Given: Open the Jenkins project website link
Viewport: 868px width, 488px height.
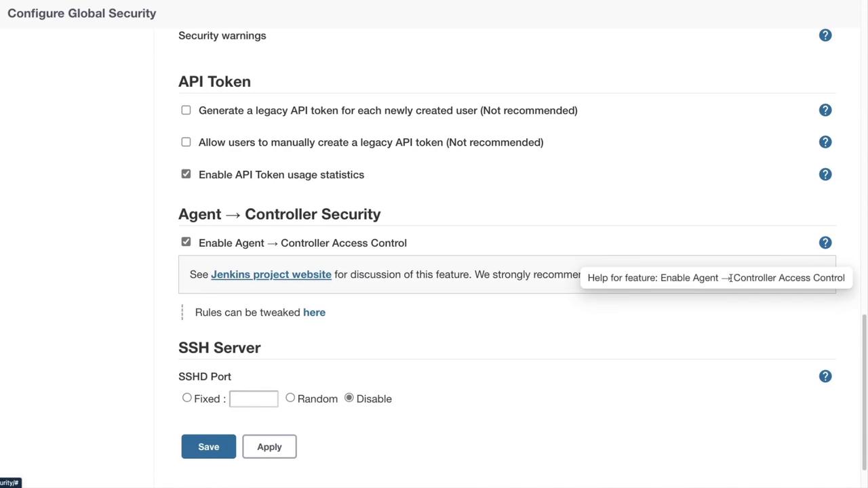Looking at the screenshot, I should 271,274.
